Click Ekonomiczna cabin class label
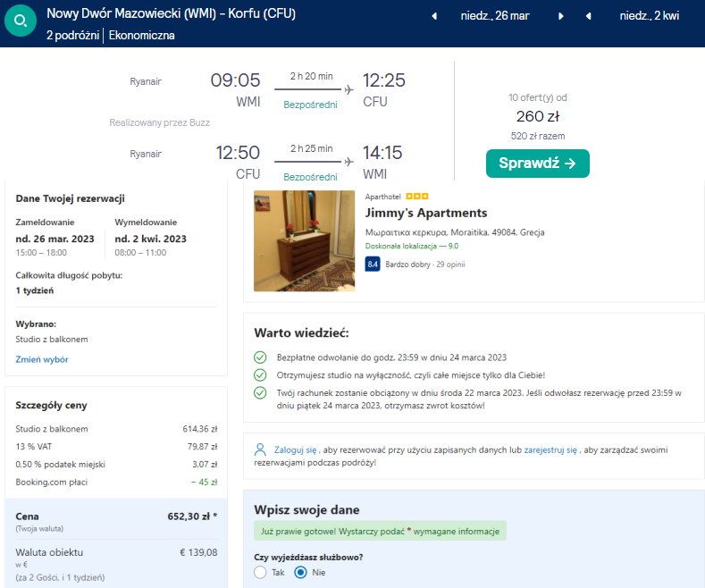705x588 pixels. pos(142,36)
